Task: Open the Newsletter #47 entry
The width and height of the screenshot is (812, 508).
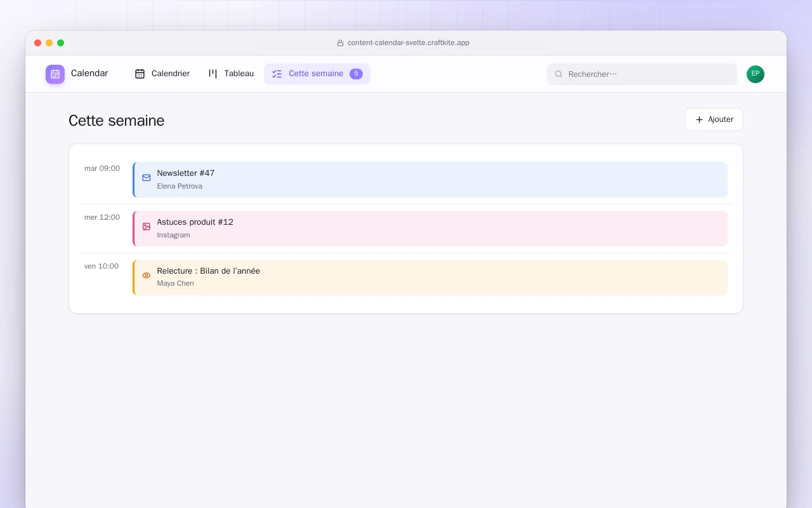Action: point(430,180)
